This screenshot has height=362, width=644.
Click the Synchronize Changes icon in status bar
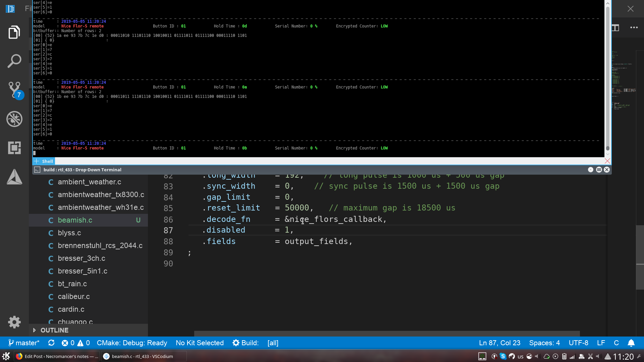point(51,343)
